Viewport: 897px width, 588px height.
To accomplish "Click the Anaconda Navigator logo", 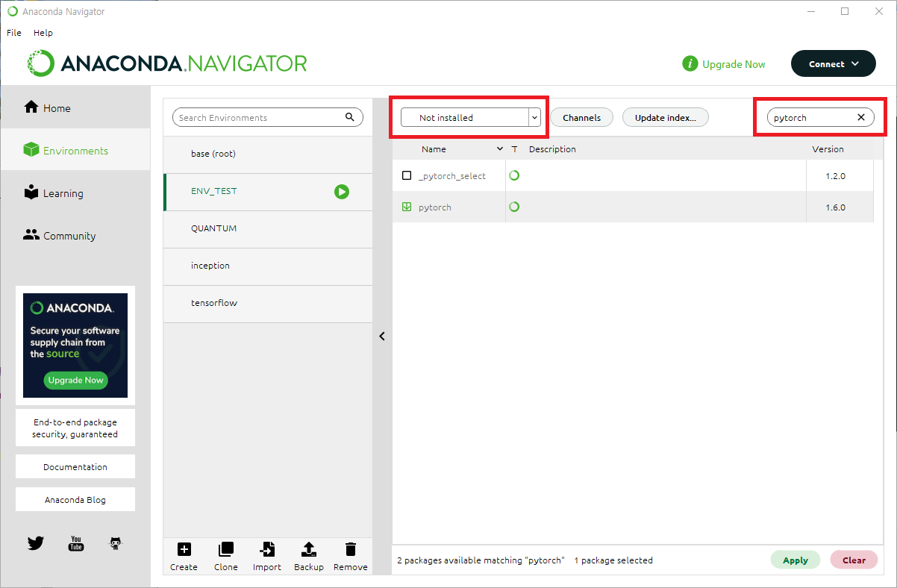I will click(x=168, y=63).
